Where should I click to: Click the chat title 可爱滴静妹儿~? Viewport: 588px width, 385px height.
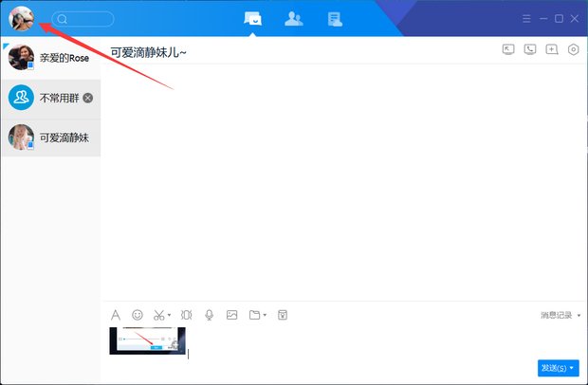pyautogui.click(x=149, y=52)
